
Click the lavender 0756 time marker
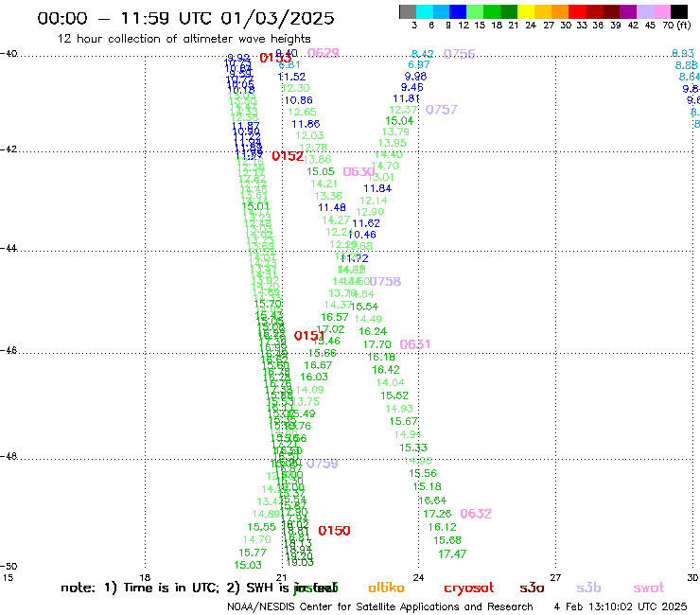pos(459,54)
